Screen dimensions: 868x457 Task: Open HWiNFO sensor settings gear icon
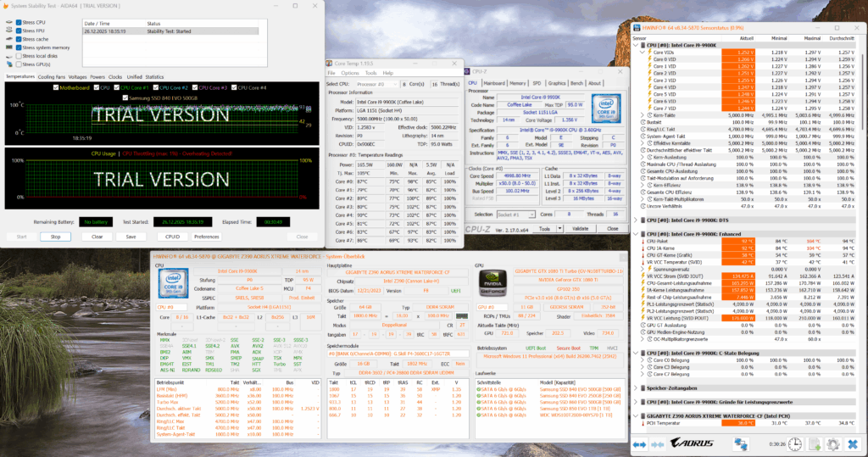(x=833, y=444)
